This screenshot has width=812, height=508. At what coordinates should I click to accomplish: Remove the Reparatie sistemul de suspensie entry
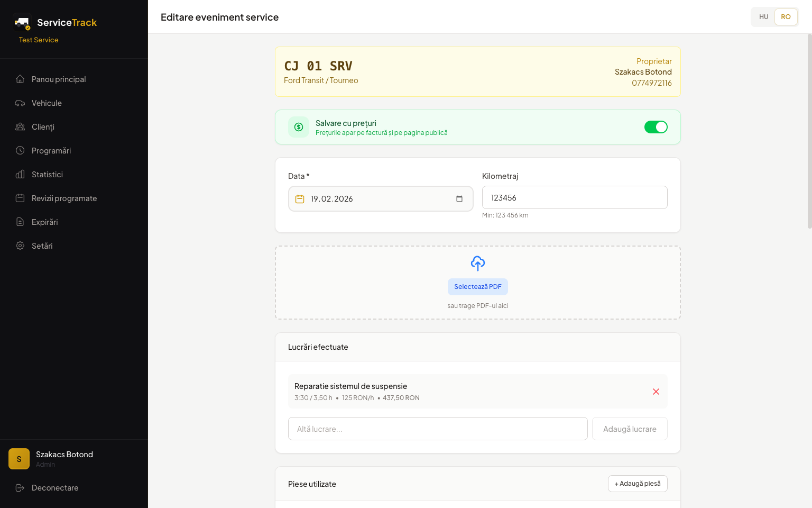[x=656, y=392]
